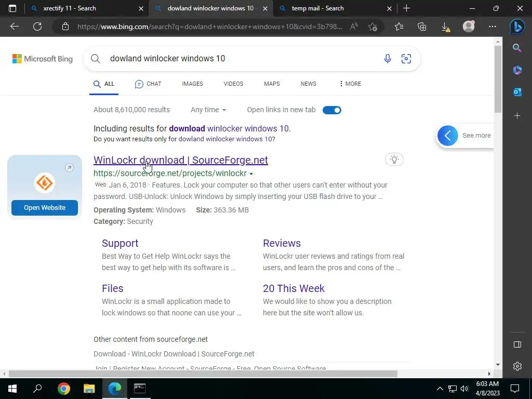Screen dimensions: 532x399
Task: Select the VIDEOS search tab
Action: [x=233, y=84]
